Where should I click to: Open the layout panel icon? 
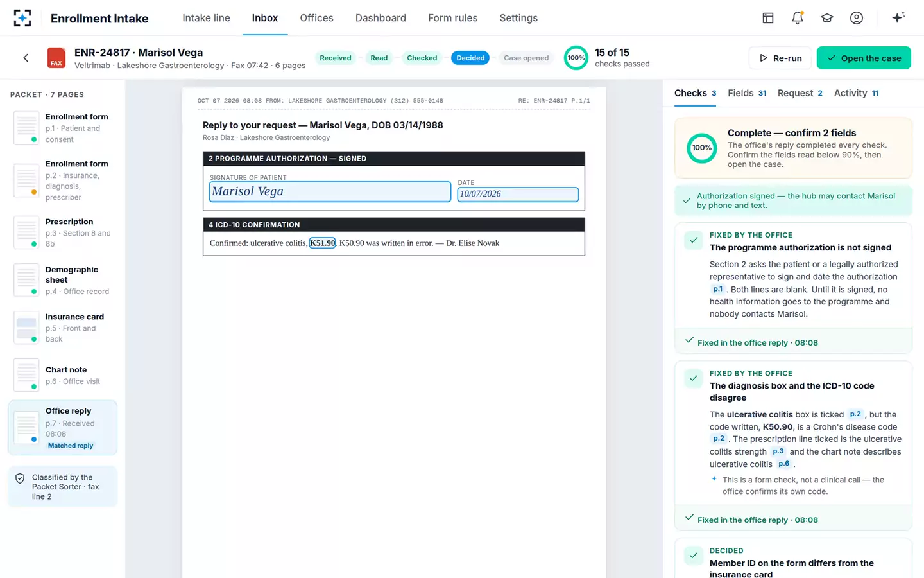point(768,18)
